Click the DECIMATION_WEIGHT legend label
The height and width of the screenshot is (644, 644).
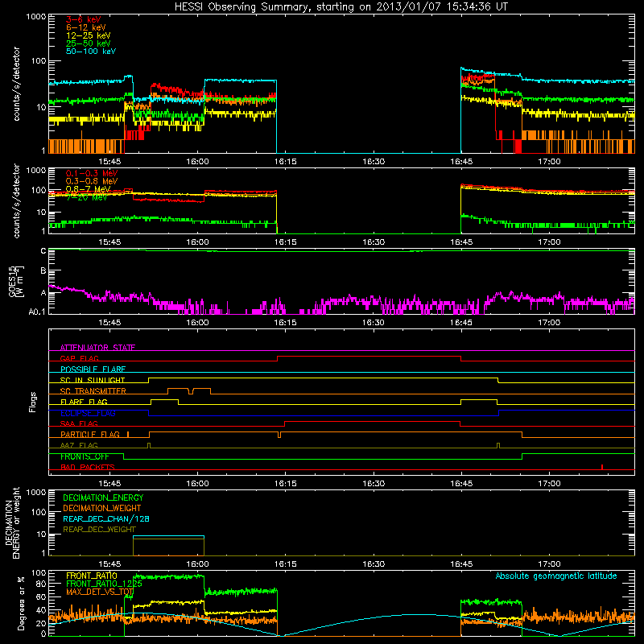102,508
